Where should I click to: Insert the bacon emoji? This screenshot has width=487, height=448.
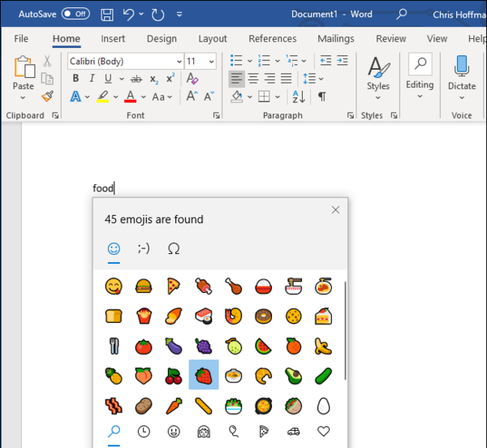tap(114, 406)
